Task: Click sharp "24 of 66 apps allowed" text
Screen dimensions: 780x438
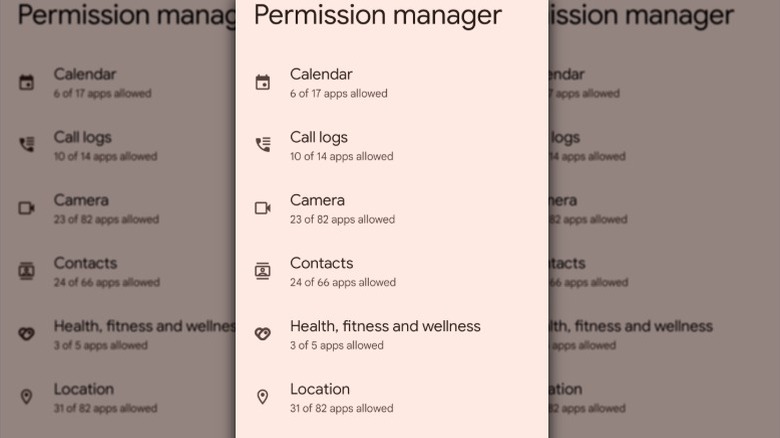Action: [x=342, y=283]
